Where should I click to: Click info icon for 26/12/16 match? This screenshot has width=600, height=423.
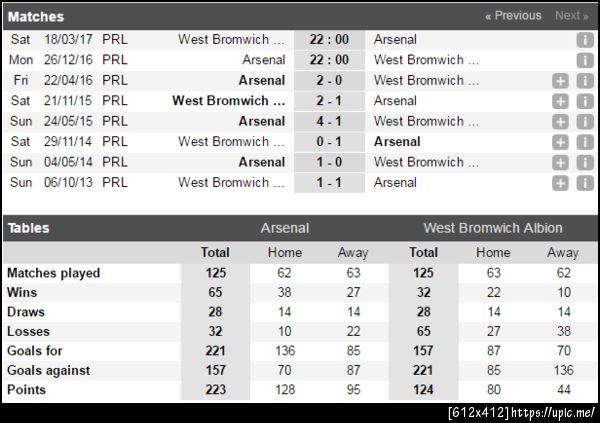tap(585, 60)
